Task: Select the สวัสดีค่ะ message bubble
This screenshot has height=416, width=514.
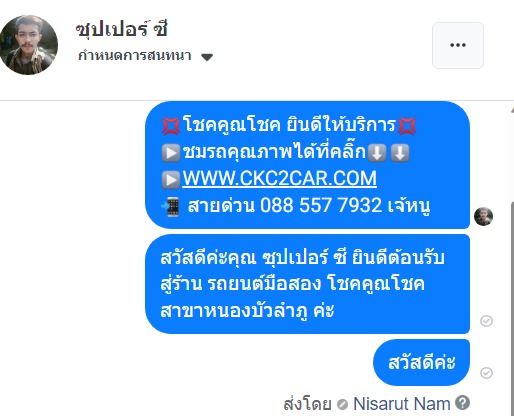Action: coord(421,362)
